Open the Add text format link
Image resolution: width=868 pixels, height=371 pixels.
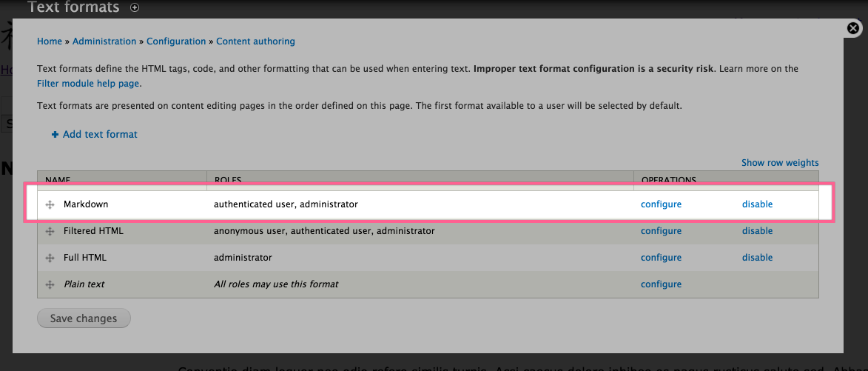point(100,134)
